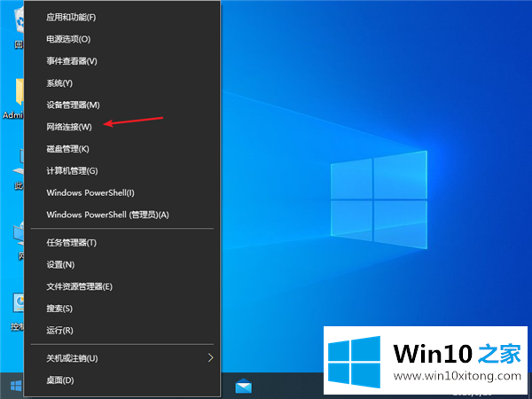Screen dimensions: 532x399
Task: Open Settings (设置) from menu
Action: point(122,264)
